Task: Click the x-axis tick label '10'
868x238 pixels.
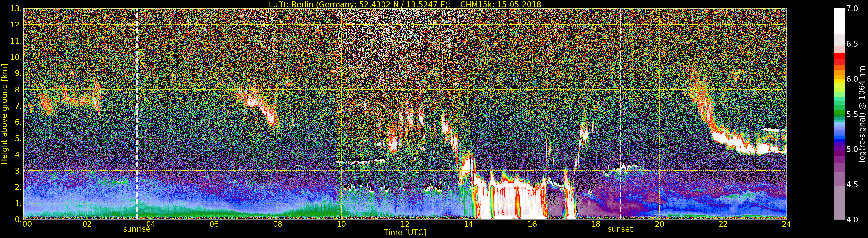Action: [x=341, y=224]
